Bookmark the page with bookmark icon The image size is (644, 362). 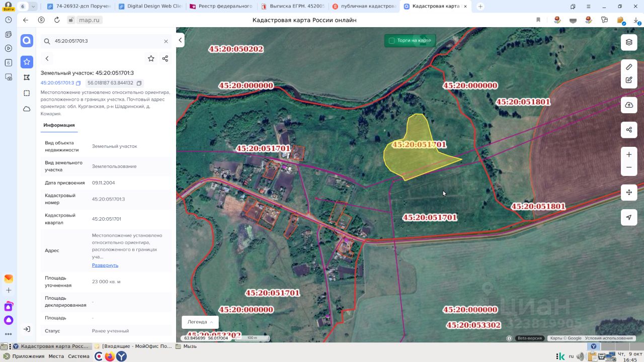538,20
